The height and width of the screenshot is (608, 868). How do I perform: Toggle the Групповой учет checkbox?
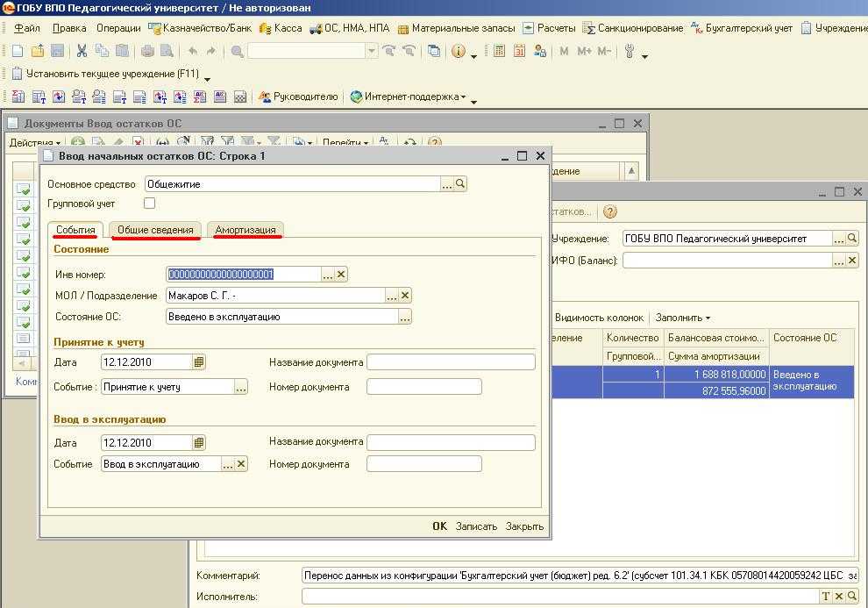[x=149, y=204]
